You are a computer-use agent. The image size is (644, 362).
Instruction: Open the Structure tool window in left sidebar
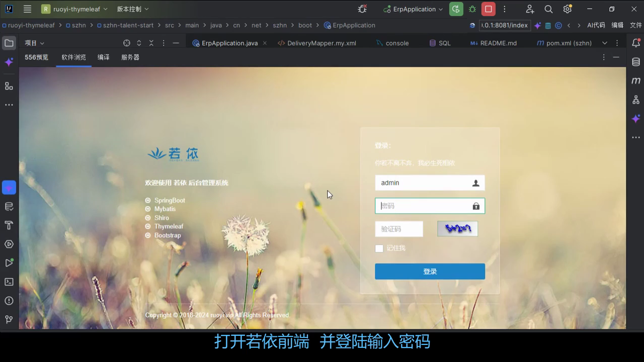pos(9,86)
